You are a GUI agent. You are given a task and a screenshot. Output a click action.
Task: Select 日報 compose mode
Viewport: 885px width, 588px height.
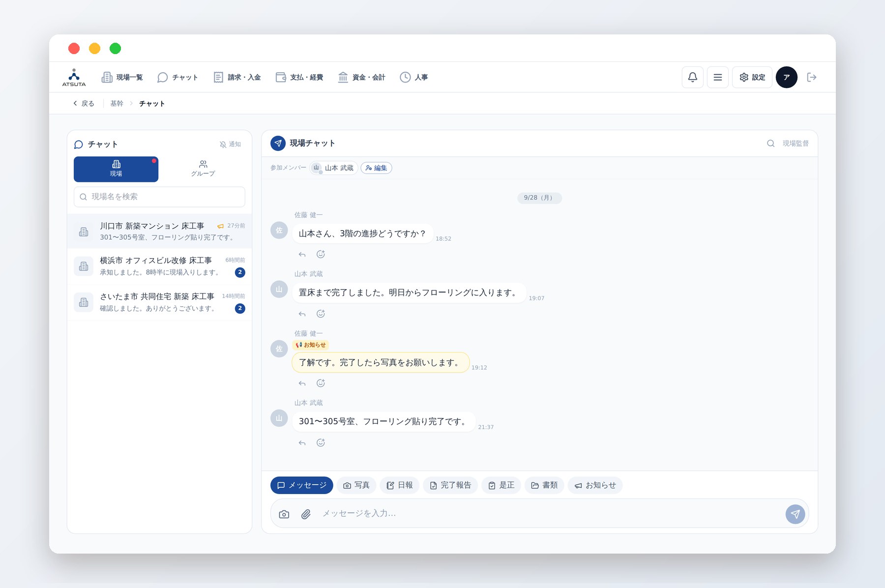pyautogui.click(x=399, y=485)
